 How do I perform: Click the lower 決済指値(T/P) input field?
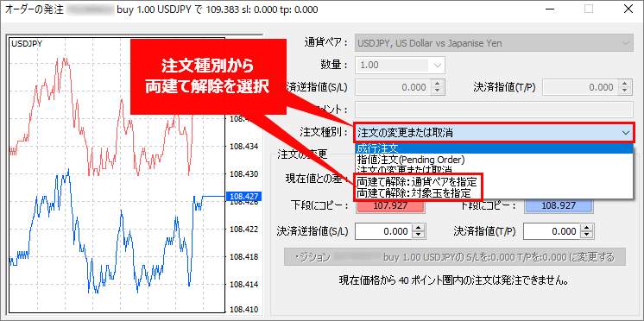(x=552, y=231)
